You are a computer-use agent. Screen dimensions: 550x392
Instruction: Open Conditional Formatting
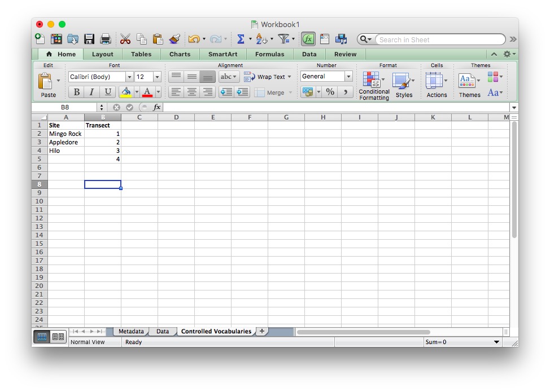pyautogui.click(x=374, y=86)
